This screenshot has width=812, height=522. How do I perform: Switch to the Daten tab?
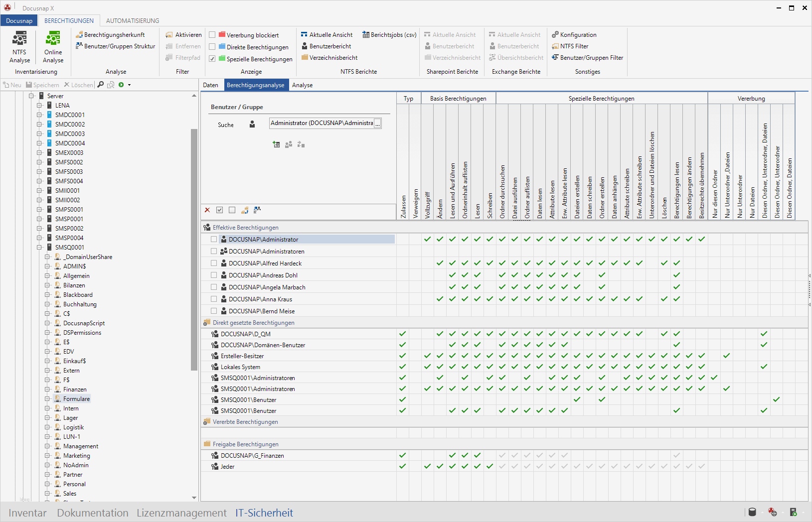coord(210,85)
